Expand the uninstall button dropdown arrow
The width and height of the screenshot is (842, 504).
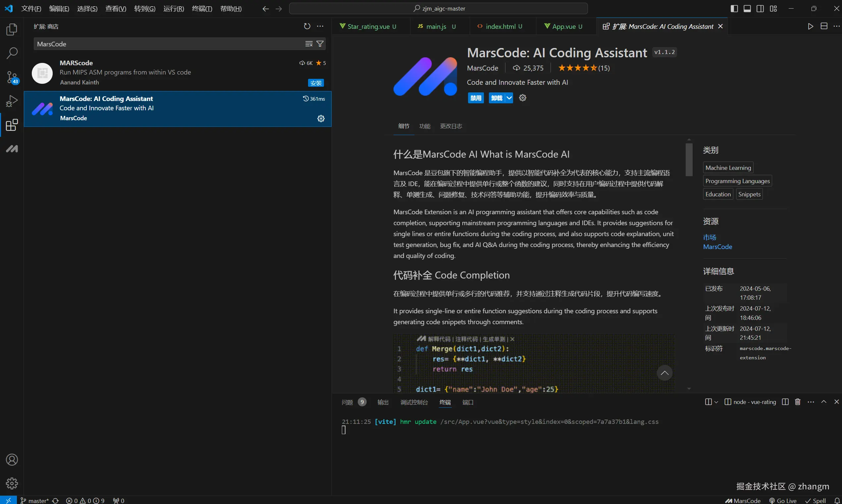point(509,98)
